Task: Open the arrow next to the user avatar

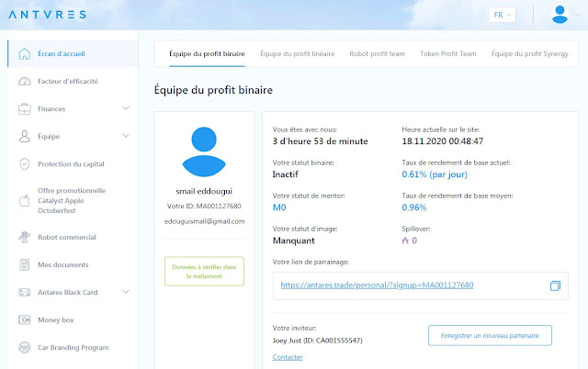Action: (578, 15)
